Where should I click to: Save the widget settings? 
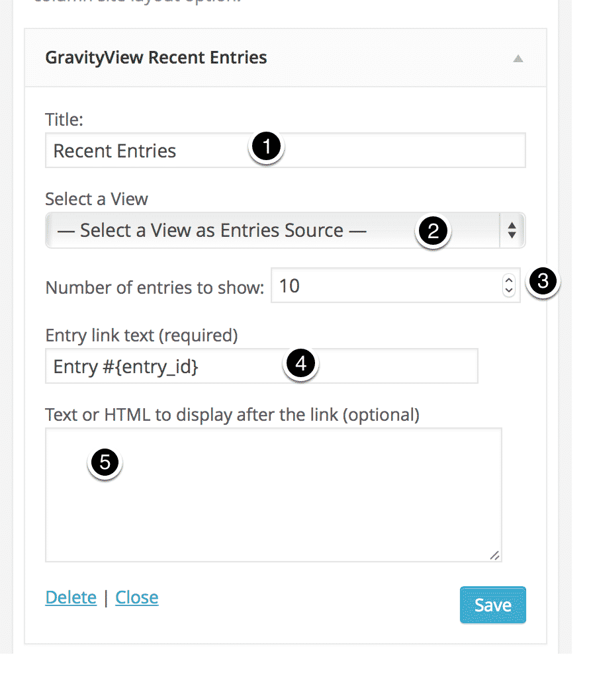pyautogui.click(x=493, y=605)
